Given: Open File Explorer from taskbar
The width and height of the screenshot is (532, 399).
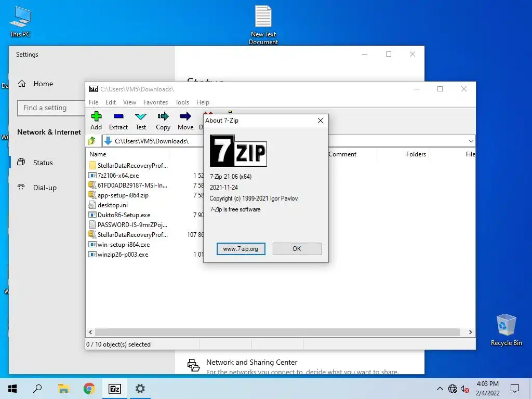Looking at the screenshot, I should (x=63, y=389).
